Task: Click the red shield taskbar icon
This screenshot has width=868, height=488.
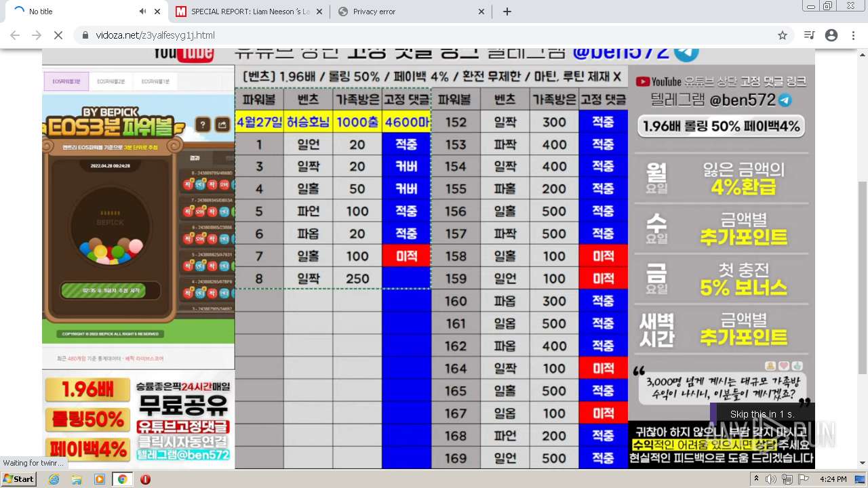Action: pos(145,479)
